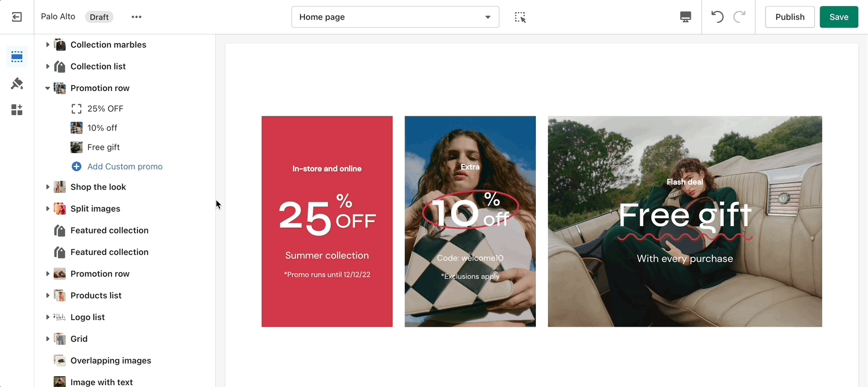Open the three-dot more actions menu

pos(137,17)
